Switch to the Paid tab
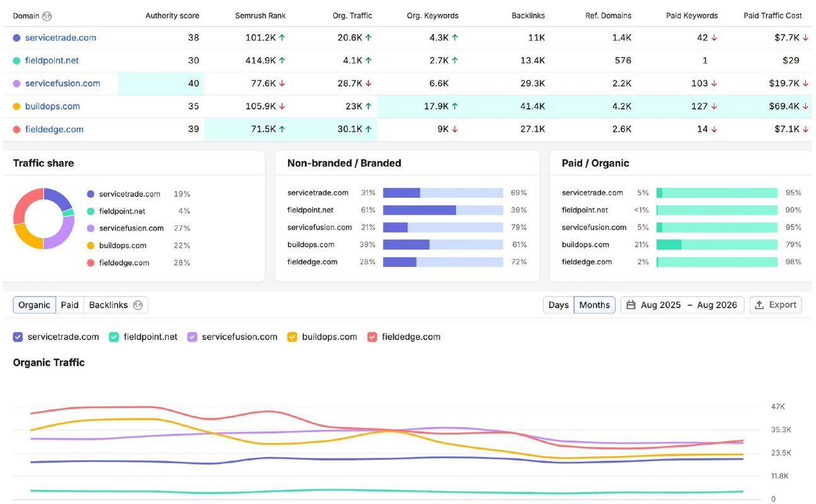816x504 pixels. pos(69,305)
